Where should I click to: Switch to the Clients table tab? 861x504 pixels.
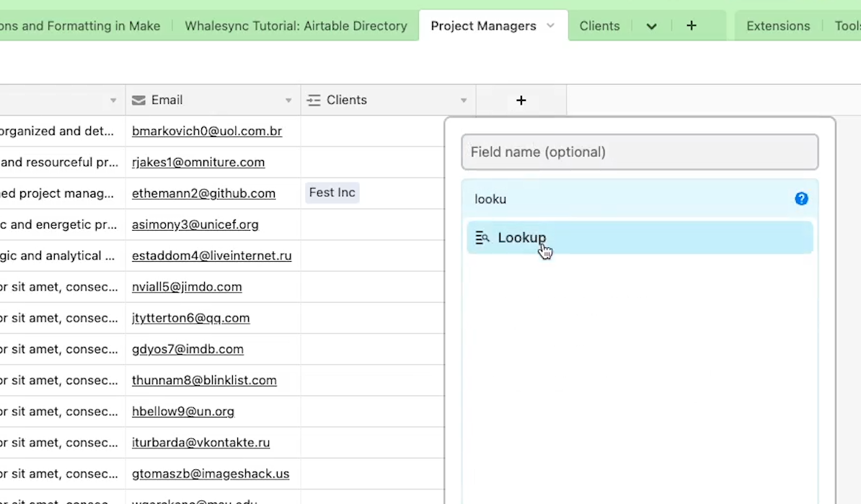(x=600, y=26)
